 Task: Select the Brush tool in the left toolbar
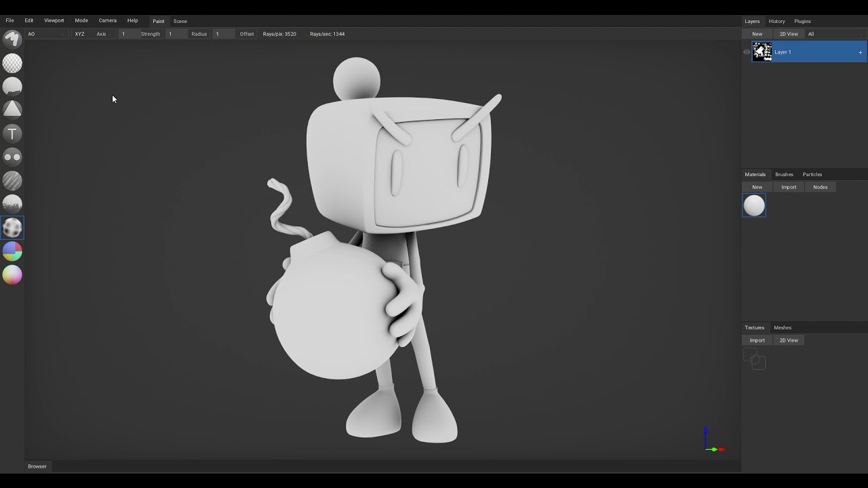[x=12, y=39]
